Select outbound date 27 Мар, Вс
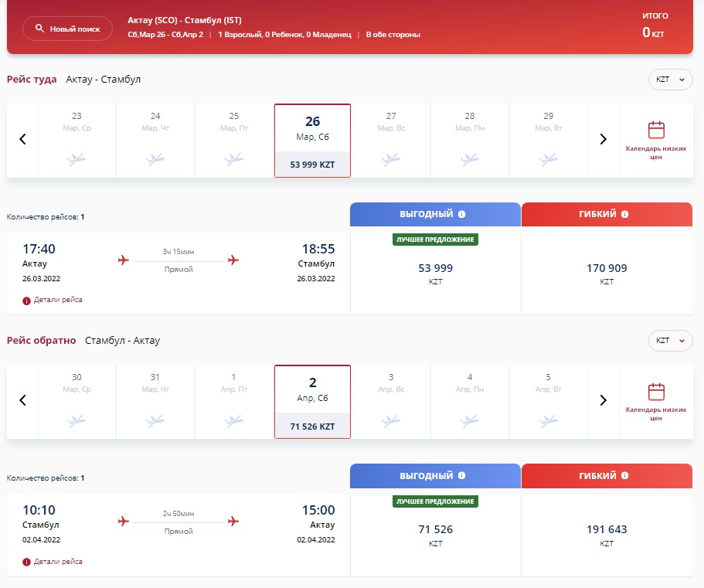Image resolution: width=704 pixels, height=588 pixels. (x=391, y=140)
